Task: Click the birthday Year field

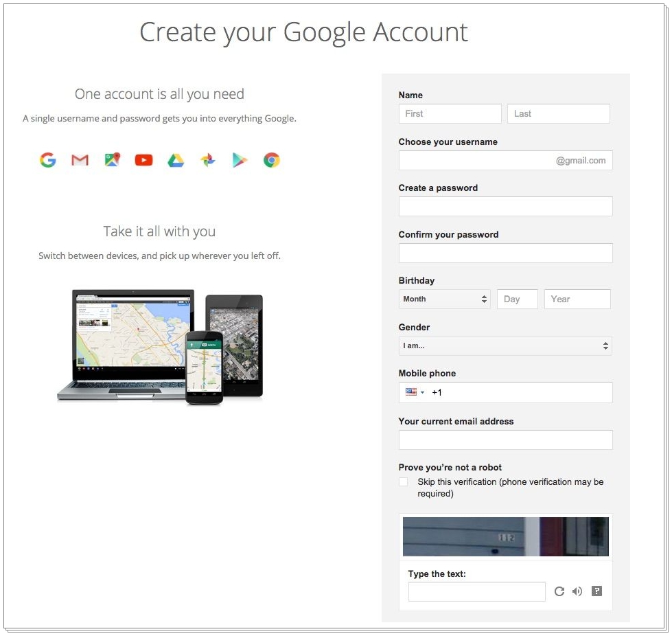Action: [577, 299]
